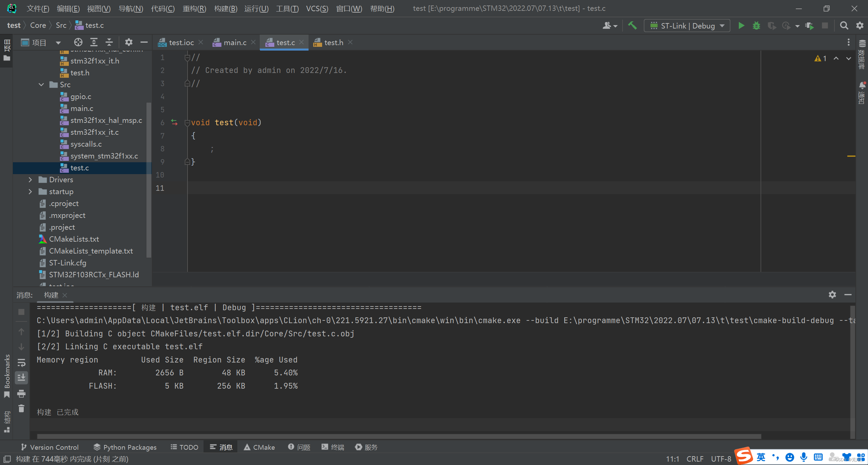Run the ST-Link configuration with play button

point(741,25)
